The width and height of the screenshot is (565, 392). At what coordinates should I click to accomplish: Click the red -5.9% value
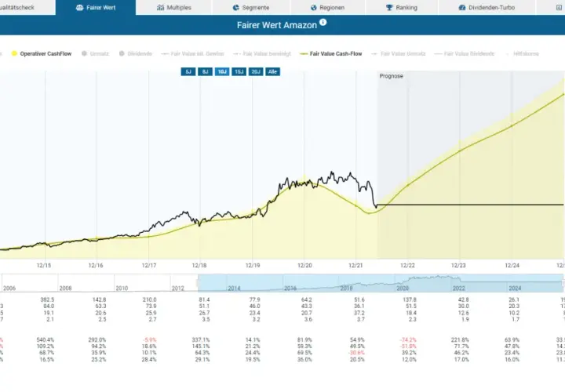(150, 339)
